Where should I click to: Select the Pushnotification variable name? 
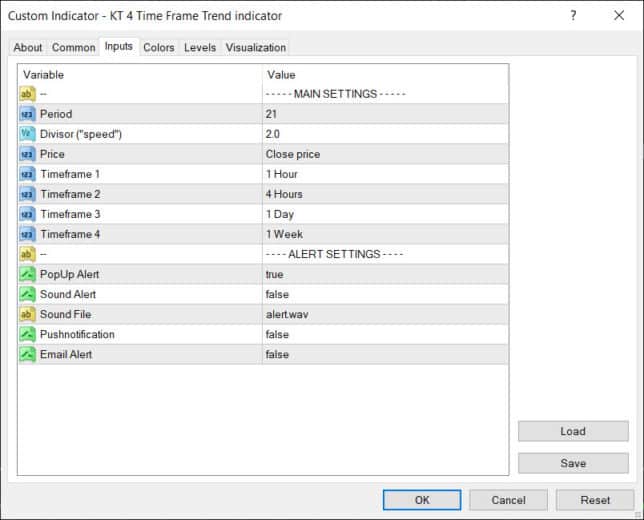[x=77, y=334]
